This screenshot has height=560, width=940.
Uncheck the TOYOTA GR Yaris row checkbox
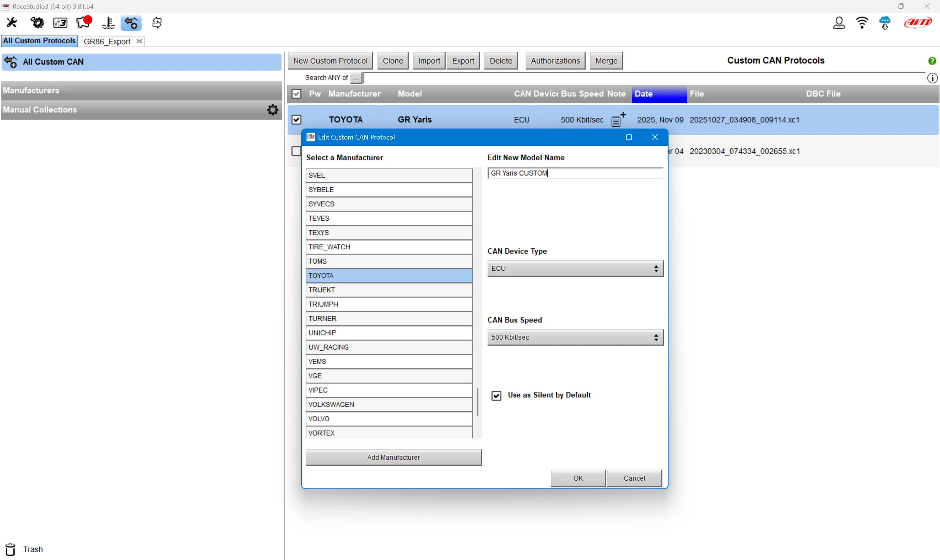pyautogui.click(x=296, y=120)
